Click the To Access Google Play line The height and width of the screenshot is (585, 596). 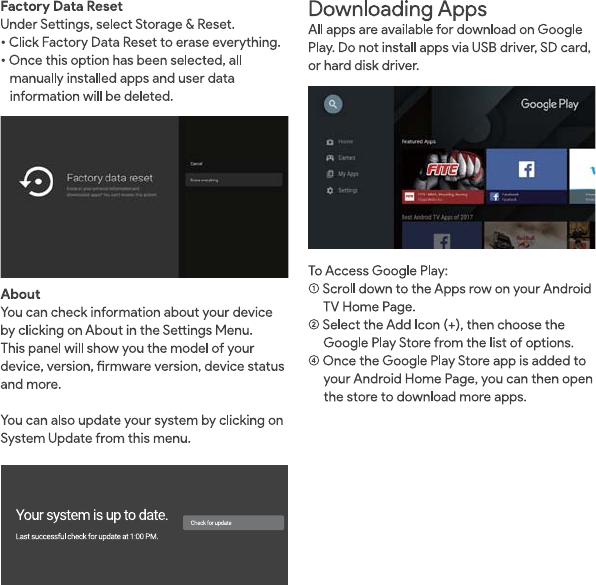tap(378, 271)
